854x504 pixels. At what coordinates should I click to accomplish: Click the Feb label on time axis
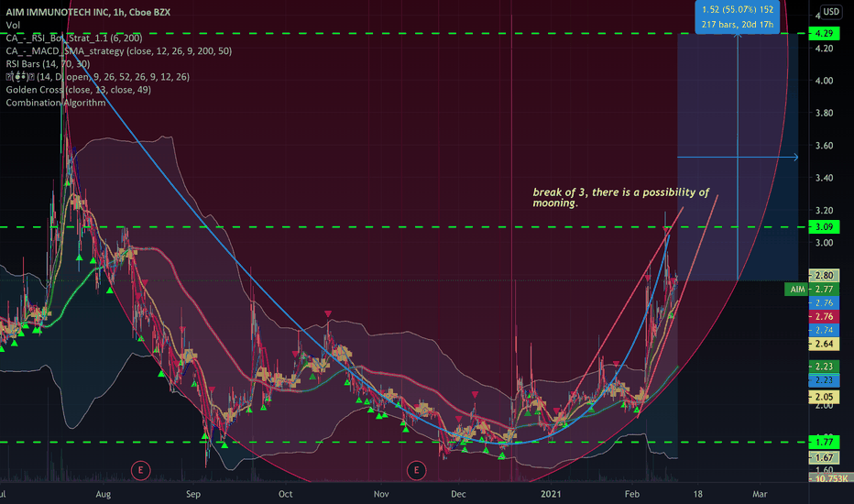point(631,494)
